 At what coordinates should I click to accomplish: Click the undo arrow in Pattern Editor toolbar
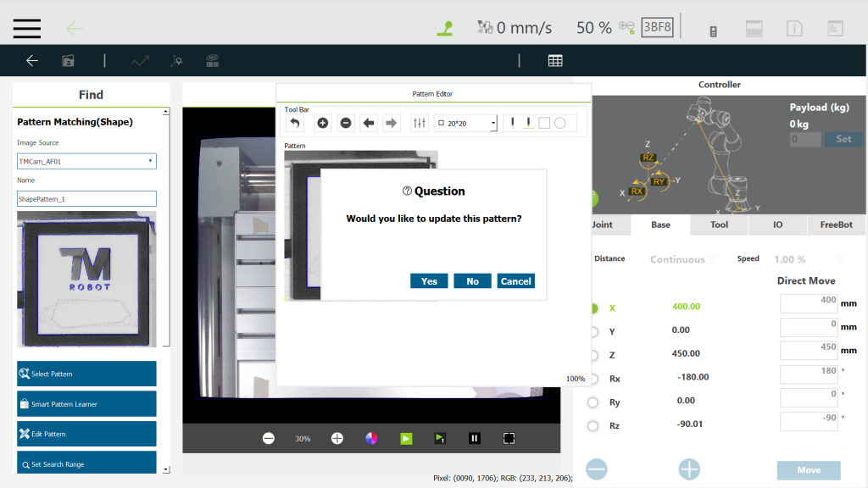(295, 124)
